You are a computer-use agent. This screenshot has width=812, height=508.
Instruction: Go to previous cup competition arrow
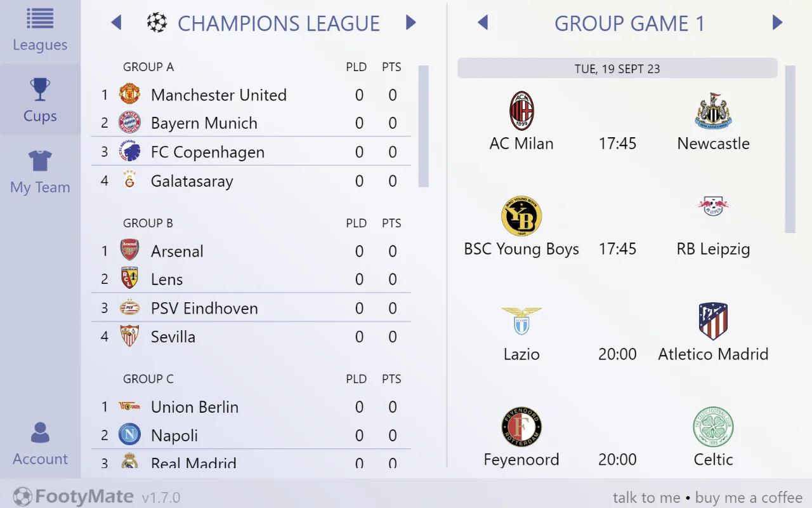coord(116,23)
